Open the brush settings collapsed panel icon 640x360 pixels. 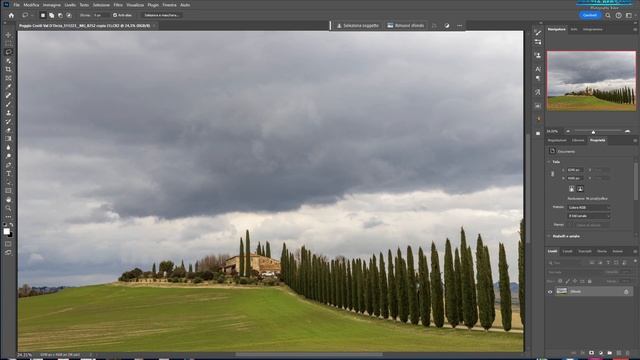tap(538, 33)
